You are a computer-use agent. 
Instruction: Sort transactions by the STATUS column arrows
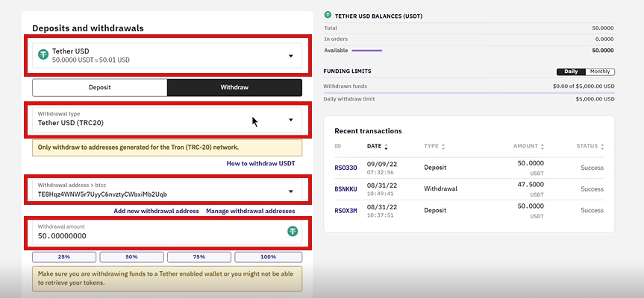pyautogui.click(x=602, y=146)
